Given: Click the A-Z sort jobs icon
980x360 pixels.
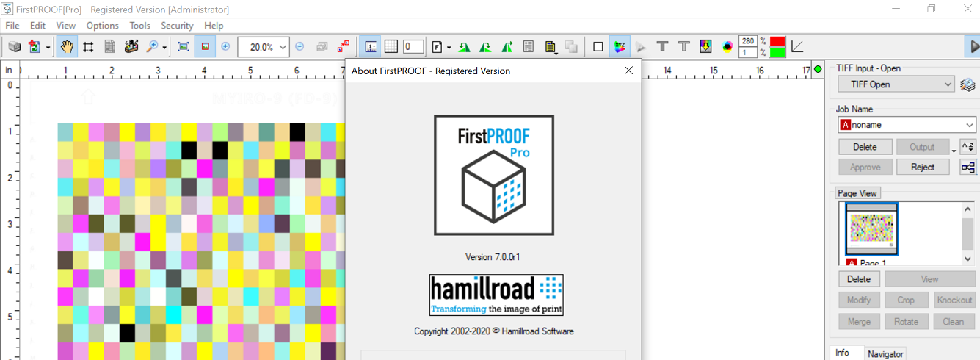Looking at the screenshot, I should click(x=968, y=146).
